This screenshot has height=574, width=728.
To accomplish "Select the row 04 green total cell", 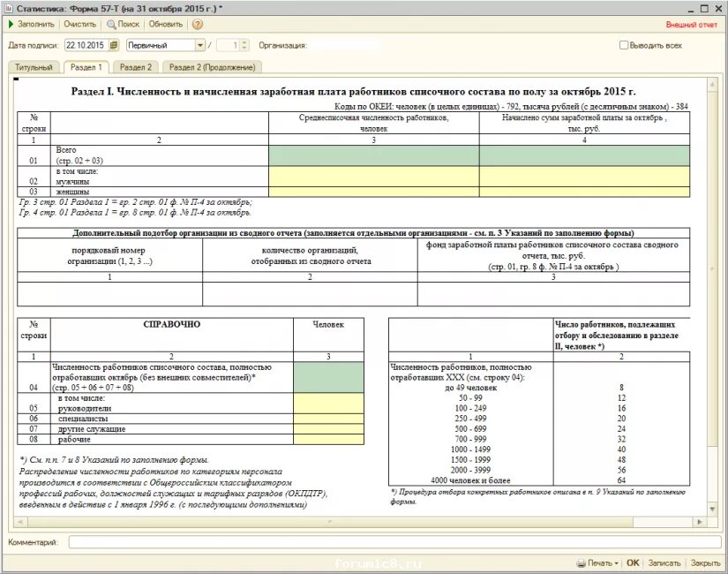I will point(328,377).
